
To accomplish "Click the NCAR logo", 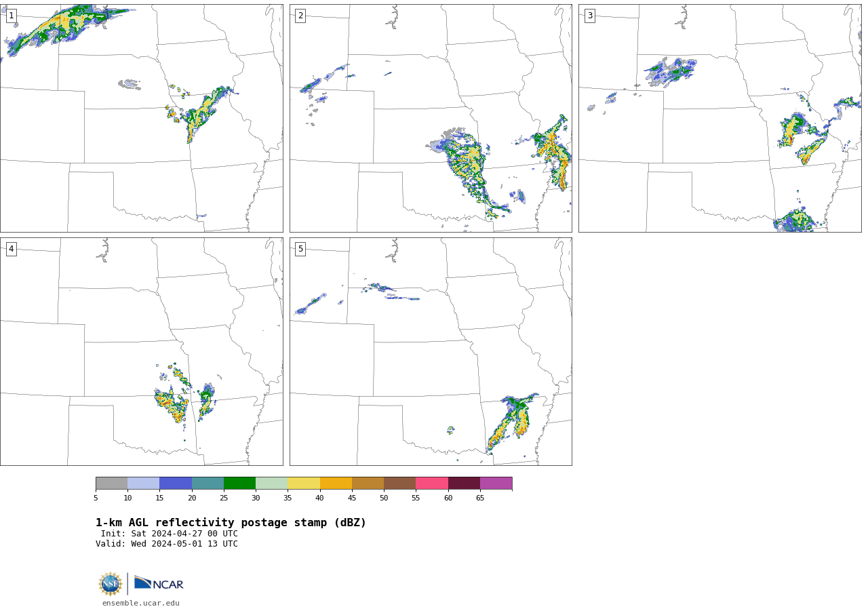I will click(159, 583).
